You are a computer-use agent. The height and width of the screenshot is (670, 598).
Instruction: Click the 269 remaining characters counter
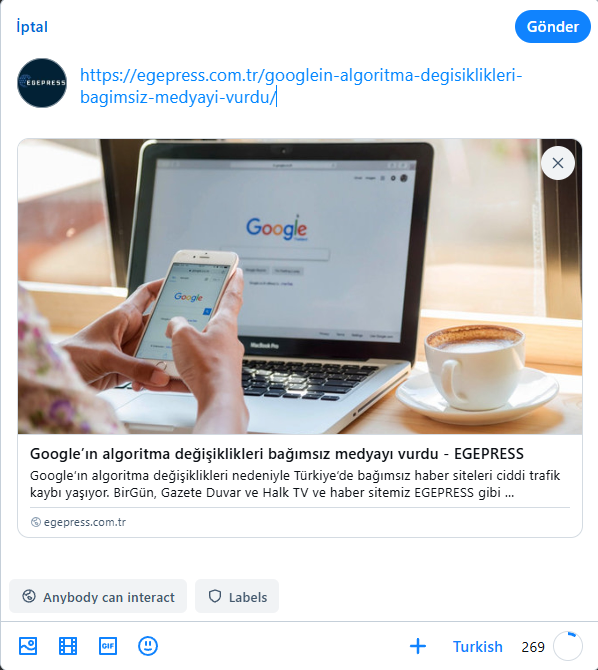click(x=533, y=647)
